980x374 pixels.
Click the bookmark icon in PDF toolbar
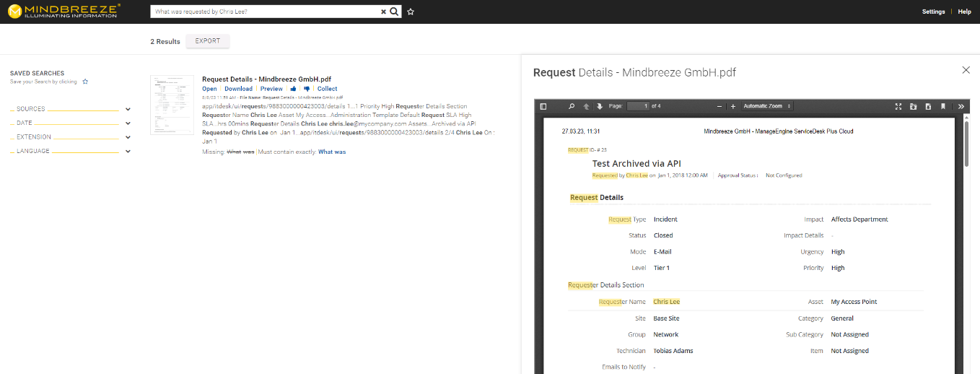click(x=943, y=106)
